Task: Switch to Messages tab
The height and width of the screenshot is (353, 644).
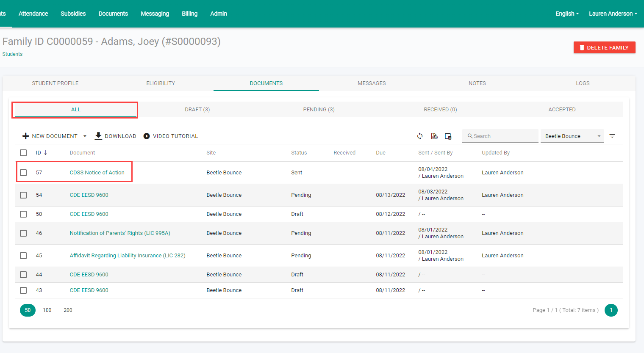Action: 372,83
